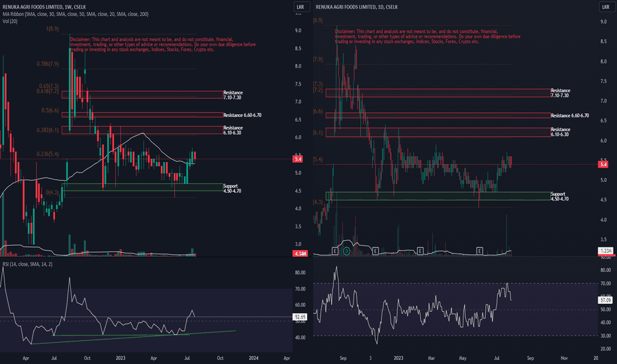The width and height of the screenshot is (617, 364).
Task: Click the (4.3) Fibonacci label on daily chart
Action: point(318,203)
